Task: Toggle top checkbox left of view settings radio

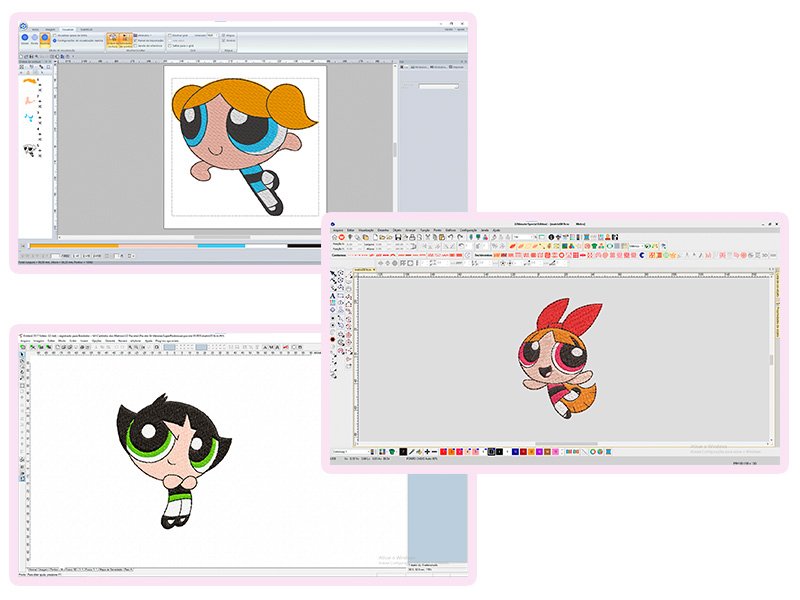Action: coord(55,35)
